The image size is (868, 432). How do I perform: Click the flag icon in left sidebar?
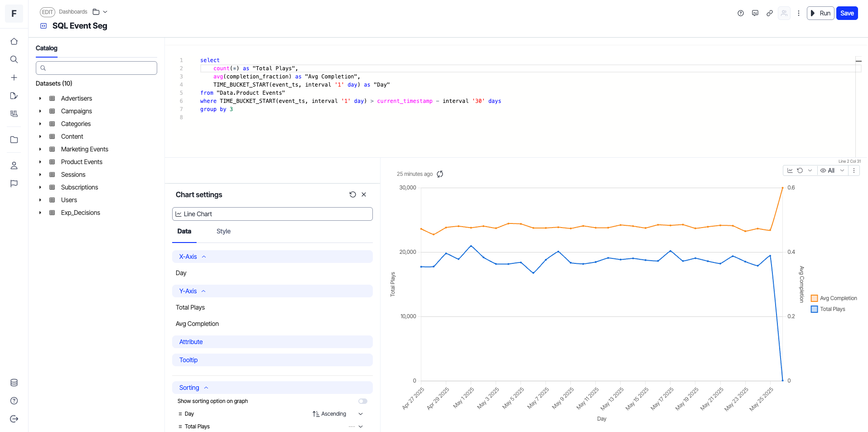coord(14,184)
